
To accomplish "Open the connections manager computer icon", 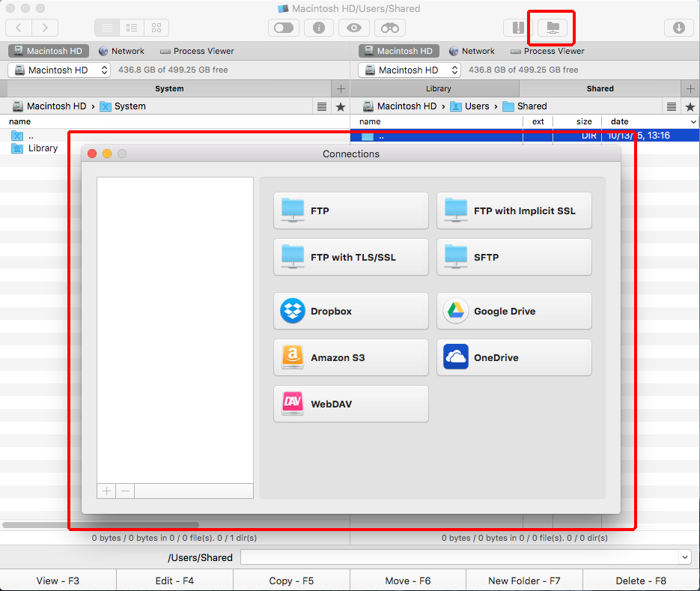I will (553, 28).
